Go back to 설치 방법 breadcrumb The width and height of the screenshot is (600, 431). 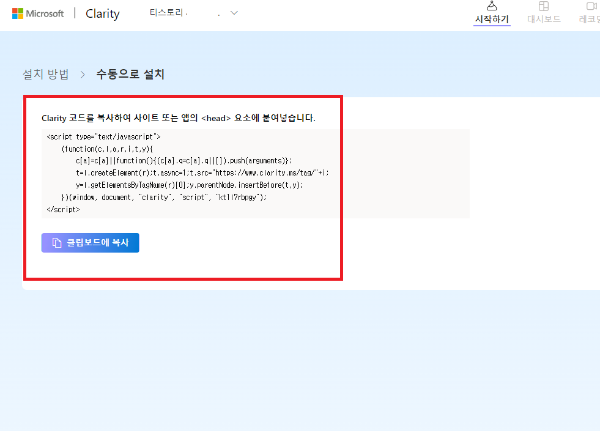pyautogui.click(x=46, y=74)
